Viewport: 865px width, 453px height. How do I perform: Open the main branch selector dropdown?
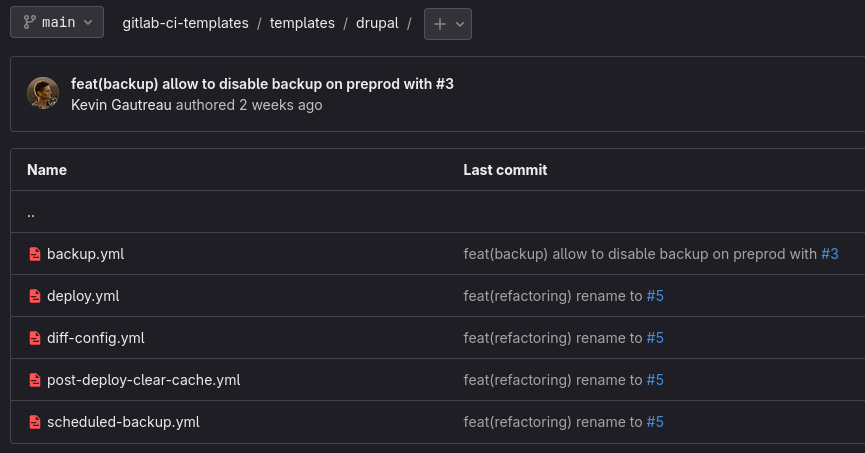point(57,22)
